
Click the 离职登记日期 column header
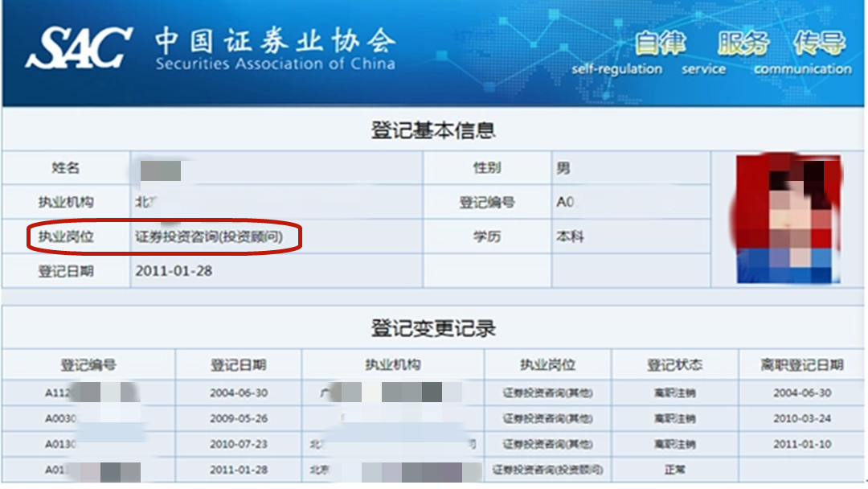click(799, 364)
